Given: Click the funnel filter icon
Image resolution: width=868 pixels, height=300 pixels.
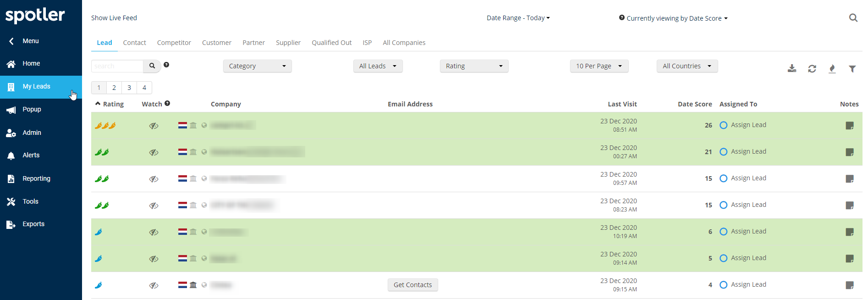Looking at the screenshot, I should coord(852,69).
